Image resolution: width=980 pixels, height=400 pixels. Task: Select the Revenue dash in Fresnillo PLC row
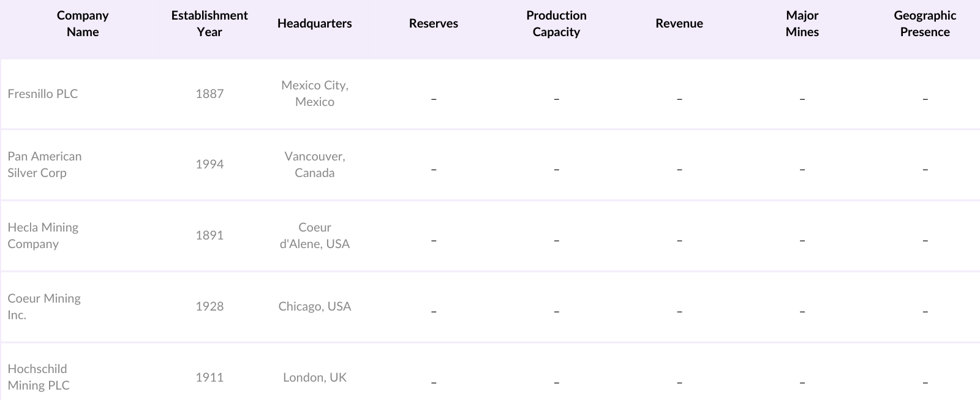(x=679, y=99)
